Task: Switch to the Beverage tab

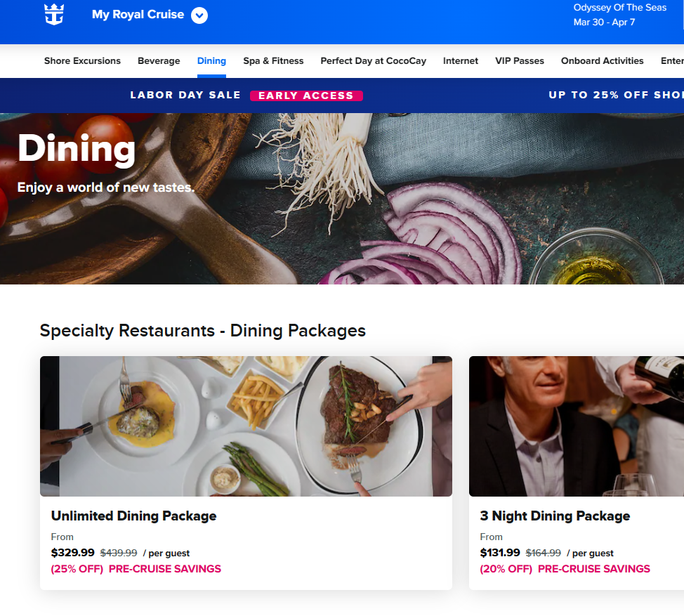Action: point(159,60)
